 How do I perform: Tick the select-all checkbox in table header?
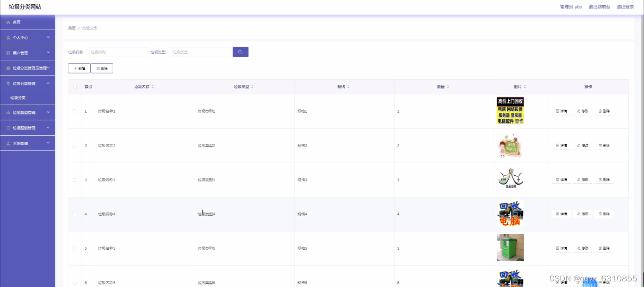(74, 87)
